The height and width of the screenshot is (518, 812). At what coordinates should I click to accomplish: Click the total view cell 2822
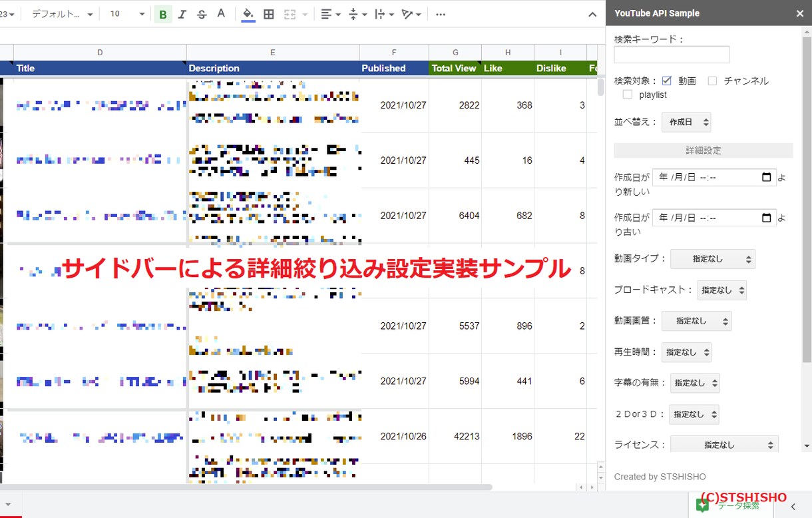455,105
